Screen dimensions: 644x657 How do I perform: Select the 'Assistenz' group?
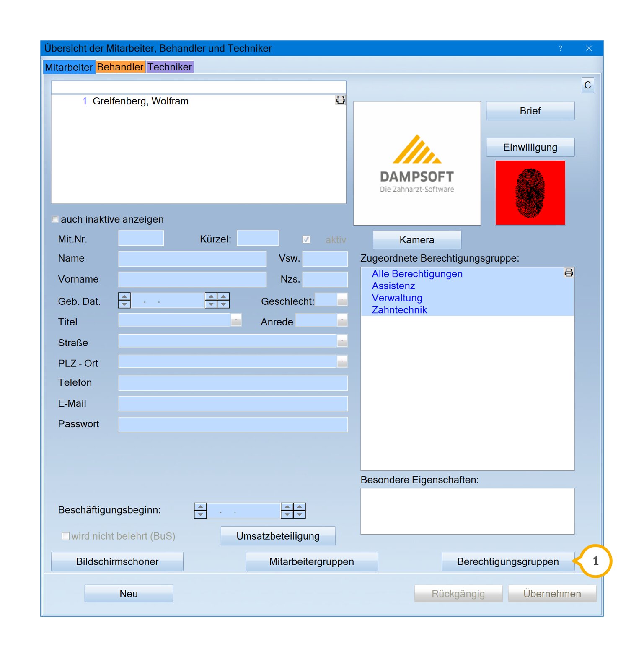(x=393, y=286)
